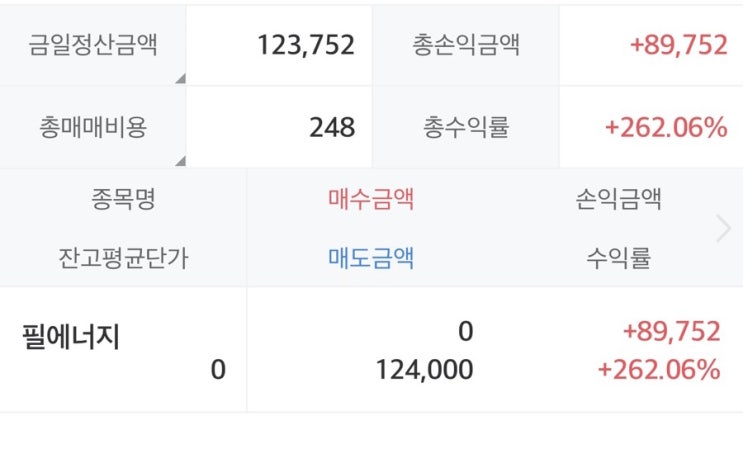Expand the 금일정산금액 corner triangle
This screenshot has width=743, height=449.
pyautogui.click(x=181, y=79)
